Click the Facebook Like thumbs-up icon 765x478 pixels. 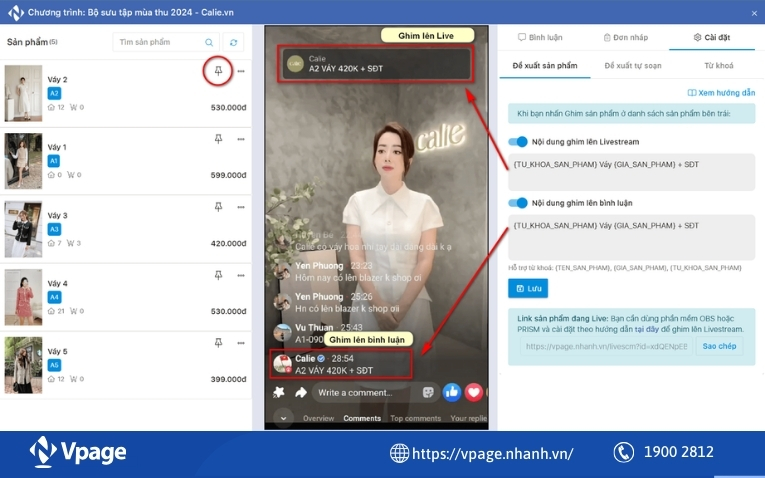[x=452, y=392]
